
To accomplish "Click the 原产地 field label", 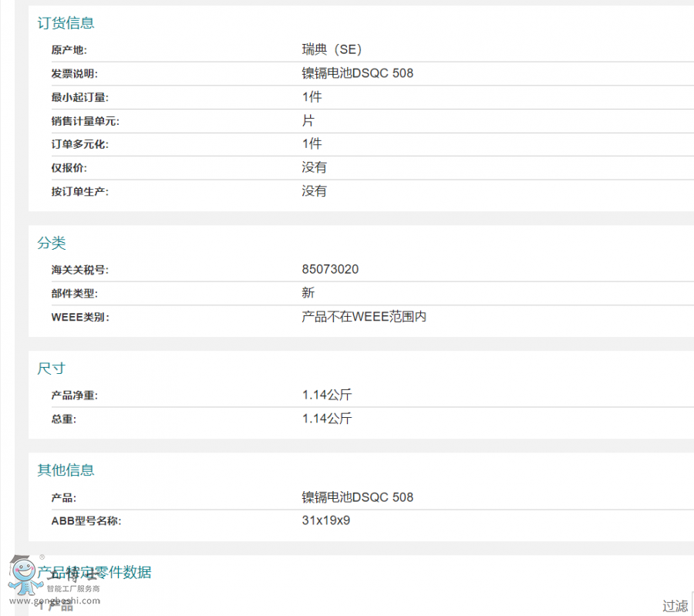I will (x=69, y=50).
